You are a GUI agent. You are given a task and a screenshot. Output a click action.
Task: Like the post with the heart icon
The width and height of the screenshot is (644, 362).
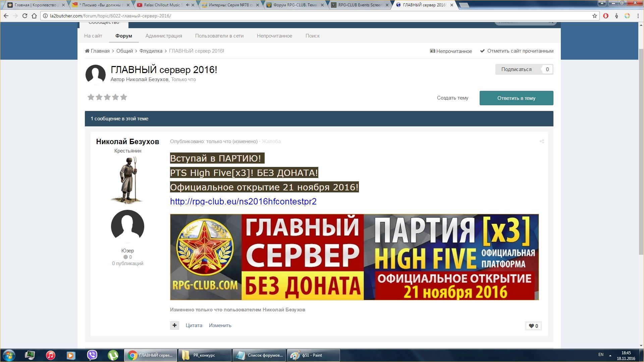(x=533, y=326)
